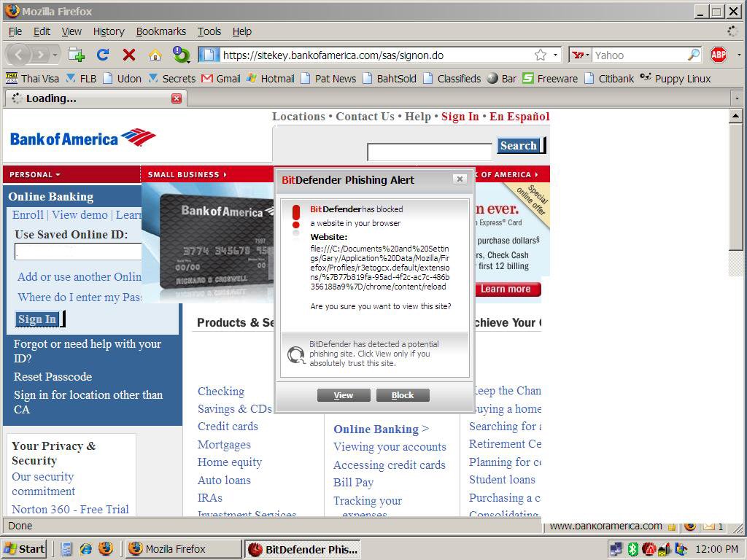Open the Bar bookmark
Screen dimensions: 747x560
502,79
